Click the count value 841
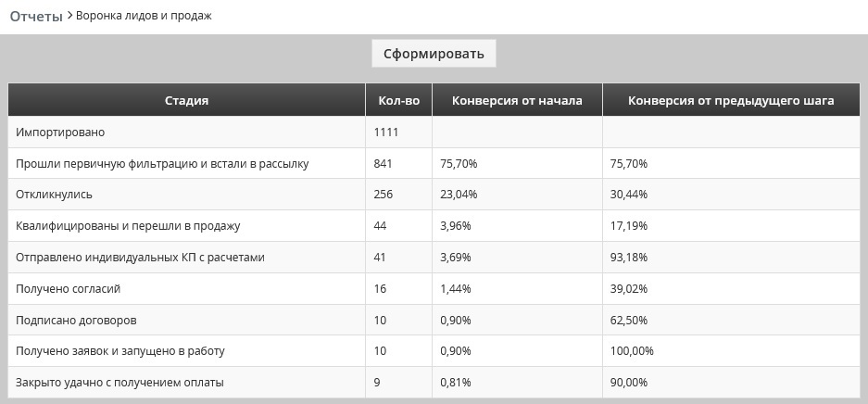 [384, 164]
